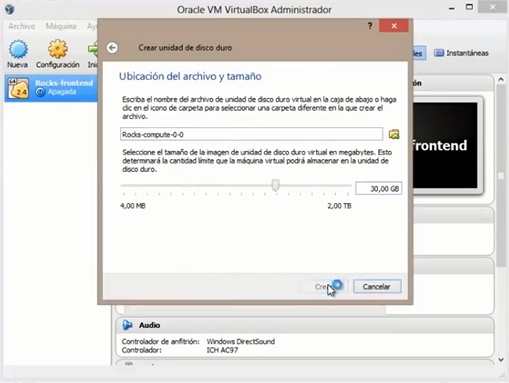Minimize the VirtualBox window
Screen dimensions: 509x383
tap(452, 9)
